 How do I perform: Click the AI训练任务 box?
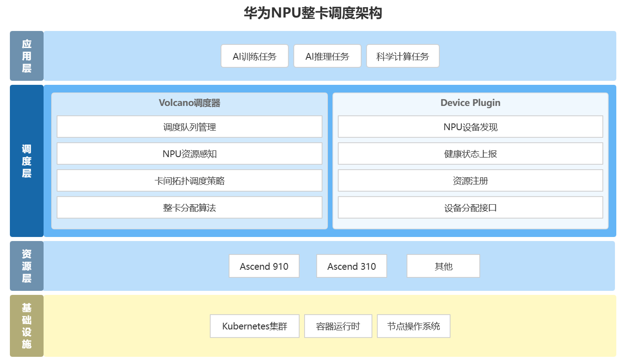coord(255,56)
